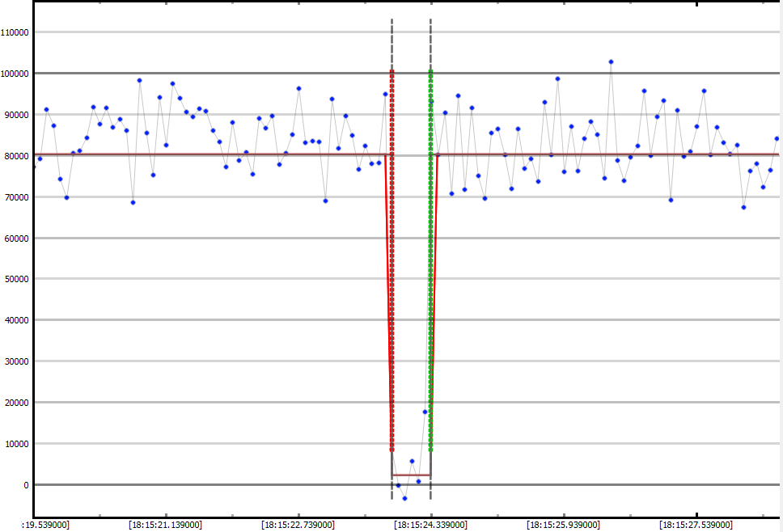Click the 18:15:21.139000 time axis label

[x=166, y=525]
